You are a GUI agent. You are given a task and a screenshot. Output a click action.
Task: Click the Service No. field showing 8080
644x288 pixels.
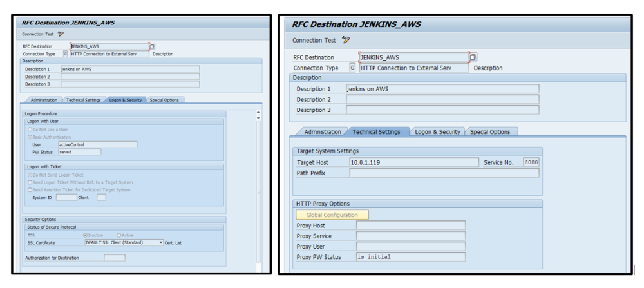coord(531,162)
